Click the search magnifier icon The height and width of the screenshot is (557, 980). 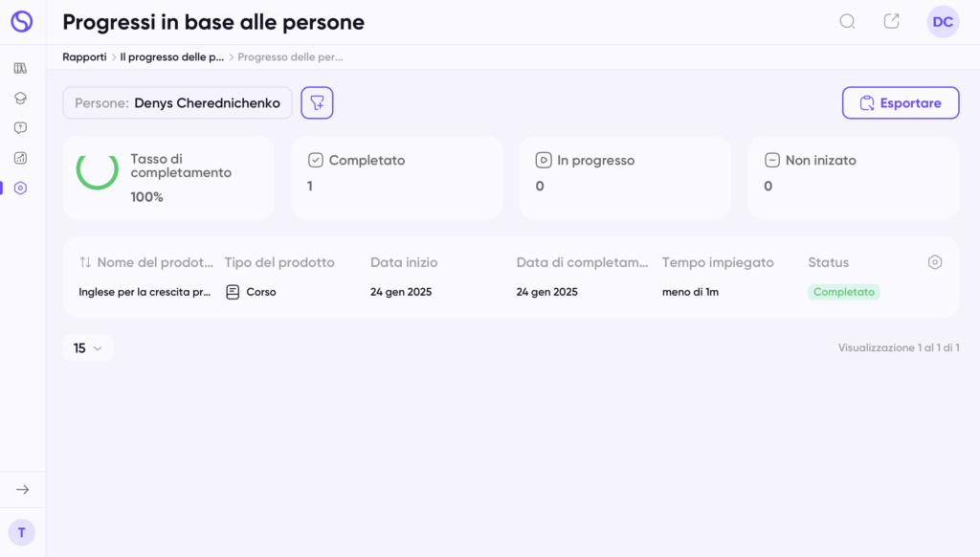tap(847, 22)
